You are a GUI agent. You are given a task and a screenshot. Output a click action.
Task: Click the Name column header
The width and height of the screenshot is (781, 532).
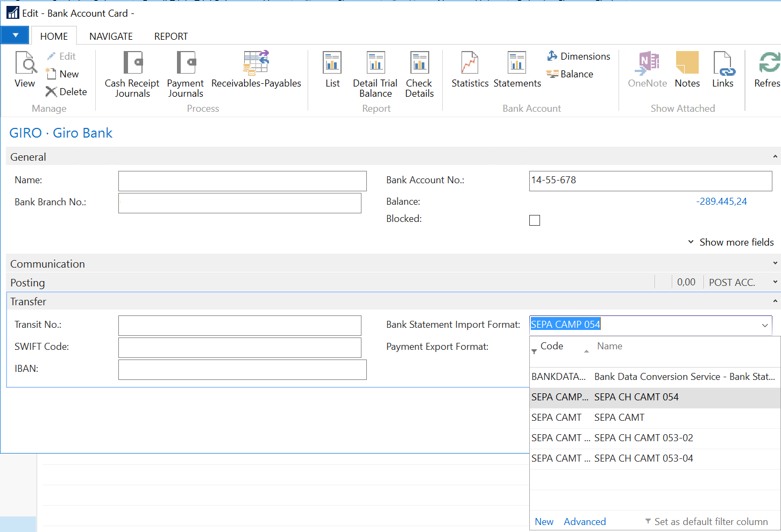coord(609,346)
